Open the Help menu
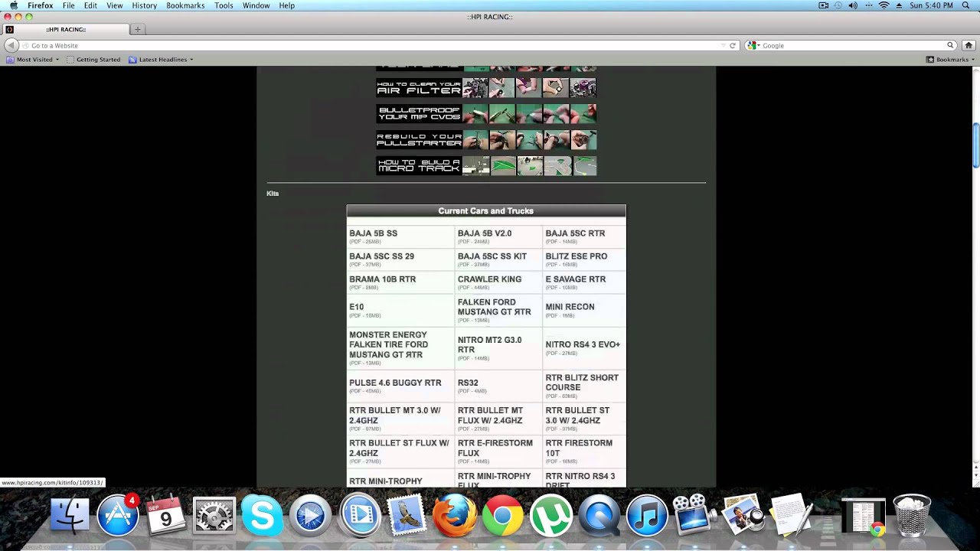Image resolution: width=980 pixels, height=551 pixels. (x=287, y=5)
